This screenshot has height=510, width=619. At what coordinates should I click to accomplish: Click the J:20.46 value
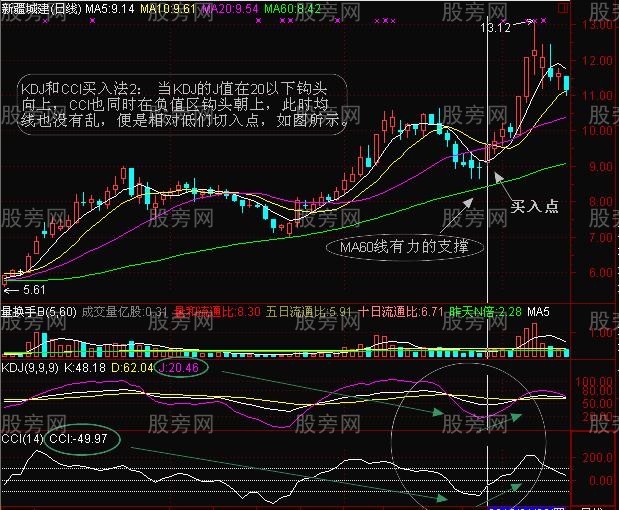pos(179,368)
